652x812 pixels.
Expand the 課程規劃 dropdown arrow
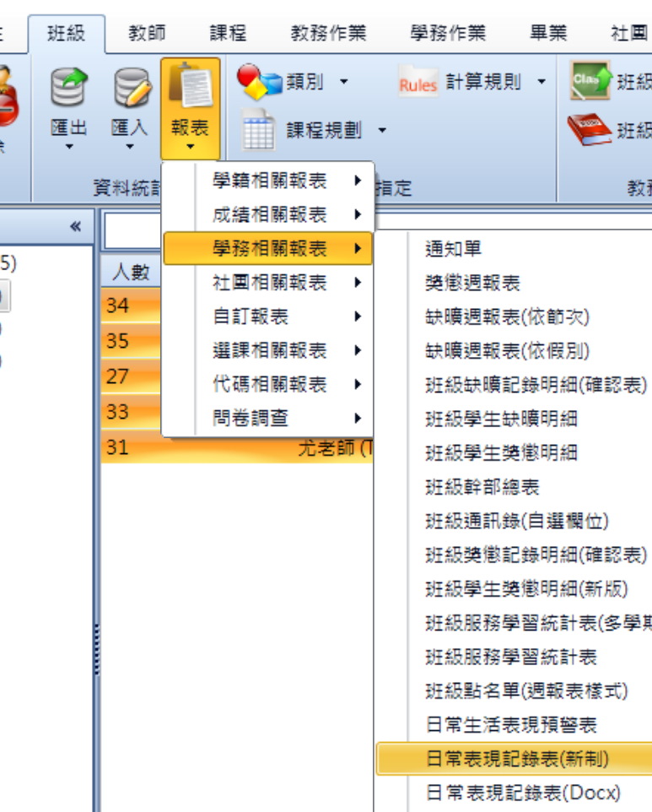click(x=382, y=130)
